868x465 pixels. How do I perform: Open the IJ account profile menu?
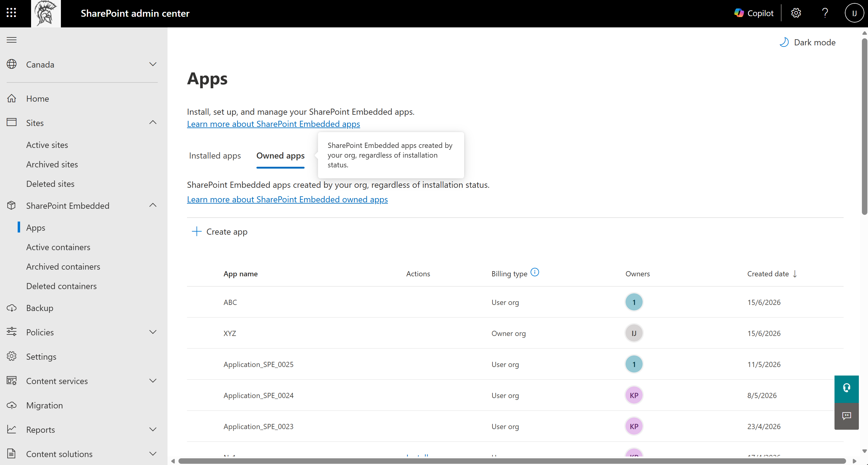[x=854, y=13]
